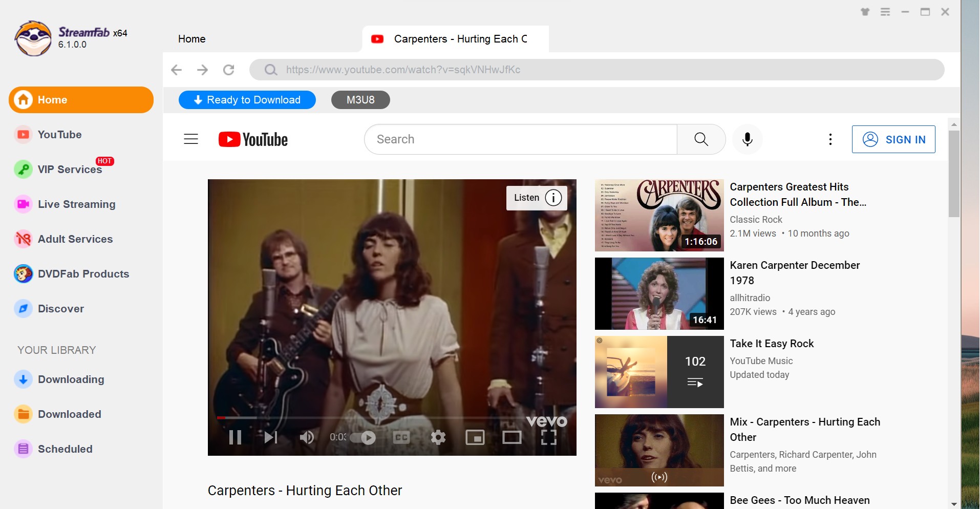Open the StreamFab title bar menu
Viewport: 980px width, 509px height.
point(885,12)
